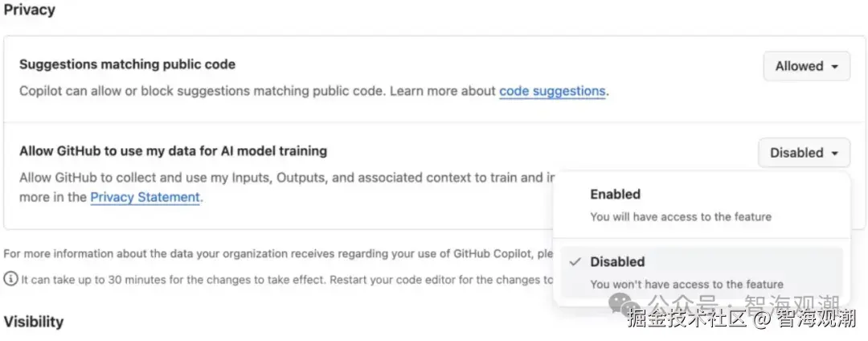The image size is (868, 341).
Task: Click the 'Copilot can allow or block' description
Action: point(257,91)
